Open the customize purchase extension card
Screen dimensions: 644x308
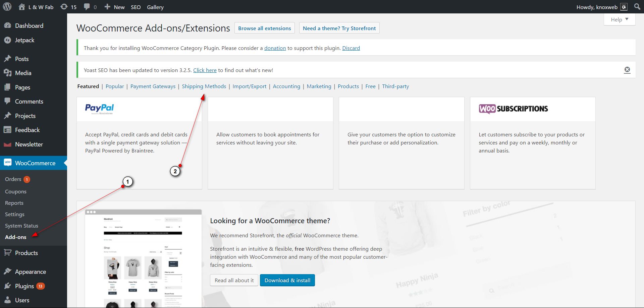(x=401, y=143)
